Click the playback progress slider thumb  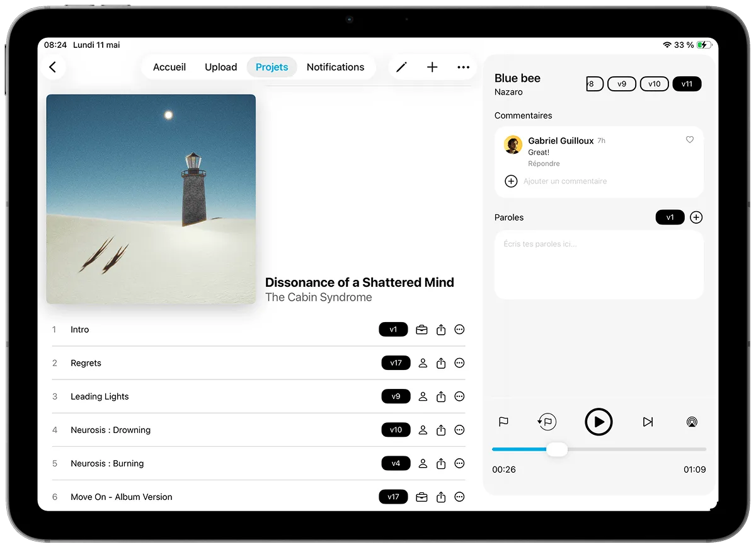pyautogui.click(x=557, y=449)
